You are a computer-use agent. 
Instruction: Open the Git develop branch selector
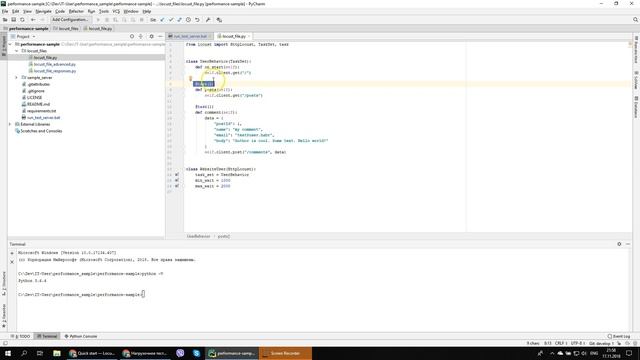coord(601,343)
